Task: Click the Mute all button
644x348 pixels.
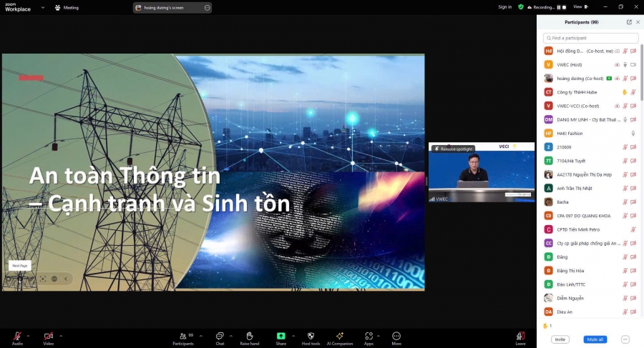Action: pos(594,339)
